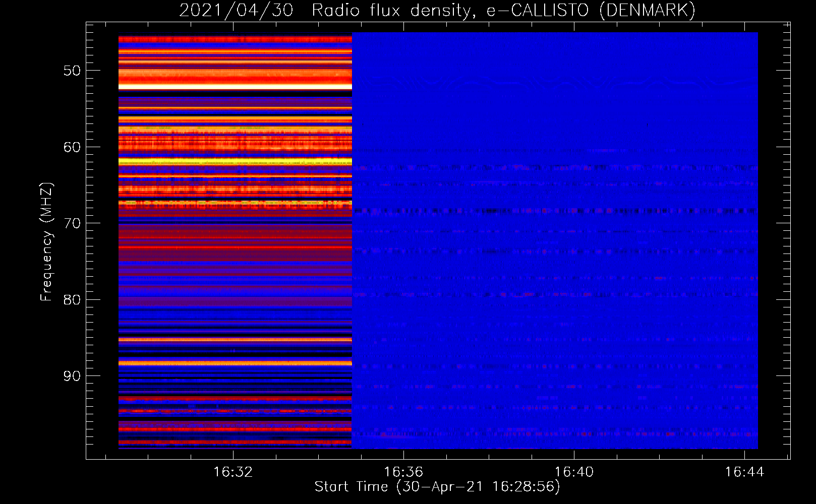This screenshot has height=504, width=816.
Task: Click the 80 MHz frequency tick label
Action: click(x=72, y=300)
